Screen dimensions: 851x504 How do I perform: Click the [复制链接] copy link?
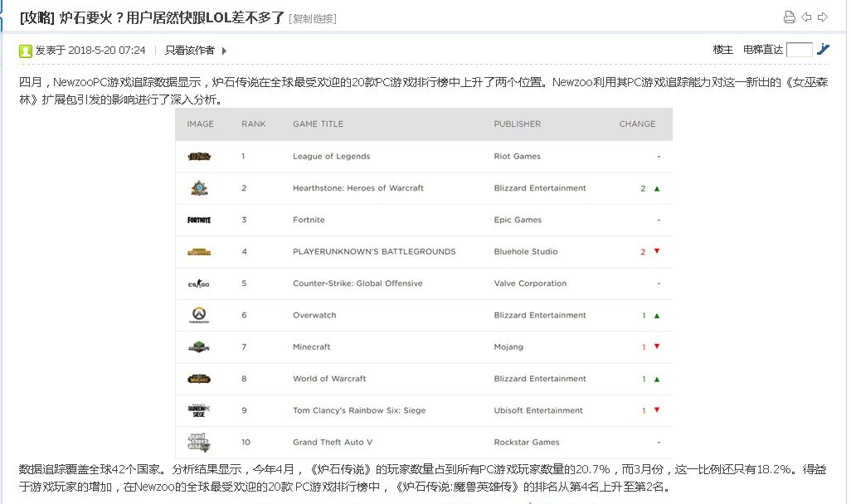pyautogui.click(x=313, y=19)
